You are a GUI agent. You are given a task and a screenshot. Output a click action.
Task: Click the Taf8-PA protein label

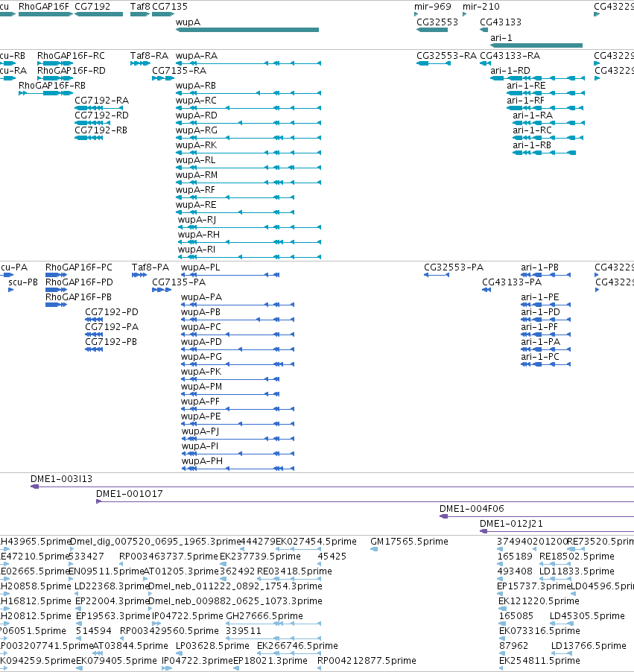coord(150,267)
